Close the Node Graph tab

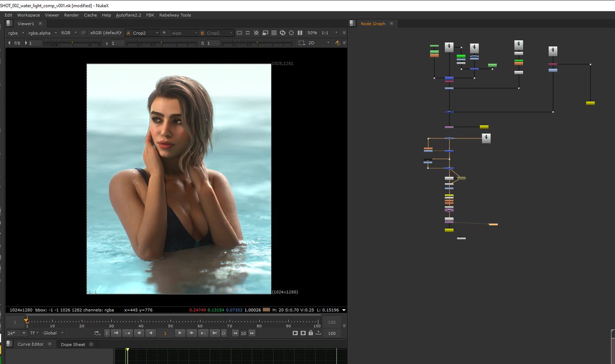[392, 24]
